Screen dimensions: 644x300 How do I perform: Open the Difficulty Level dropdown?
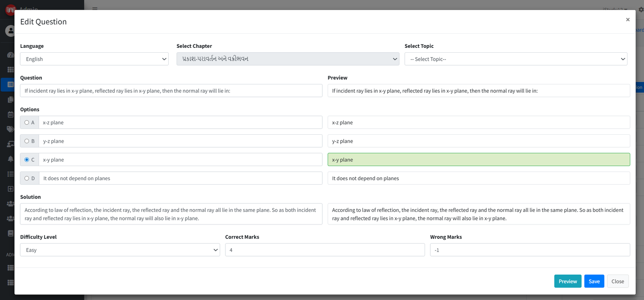click(x=120, y=250)
